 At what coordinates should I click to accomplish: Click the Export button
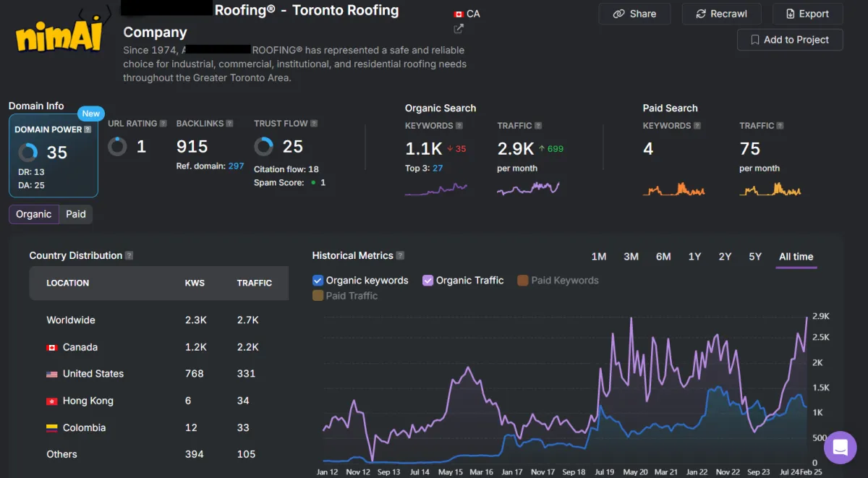(807, 14)
